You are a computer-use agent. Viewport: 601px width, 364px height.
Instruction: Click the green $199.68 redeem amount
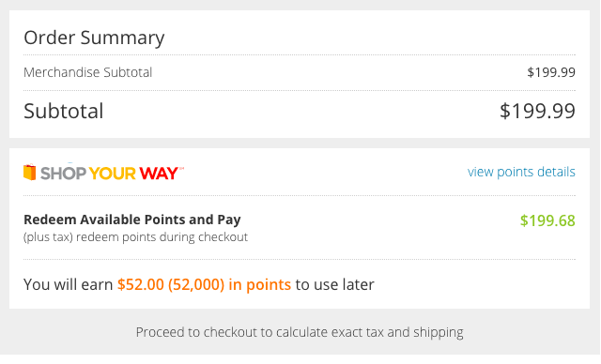click(547, 220)
